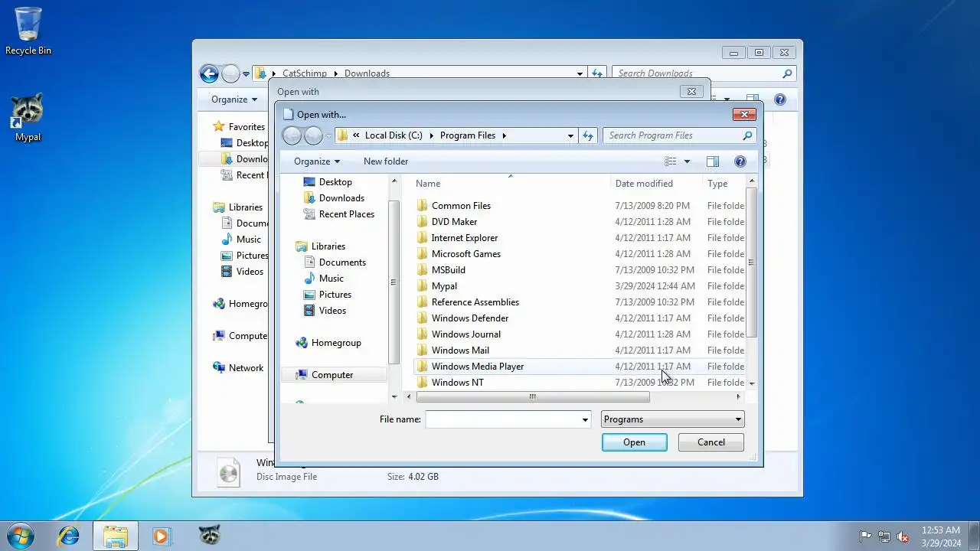The image size is (980, 551).
Task: Click the help icon in Downloads window
Action: (779, 99)
